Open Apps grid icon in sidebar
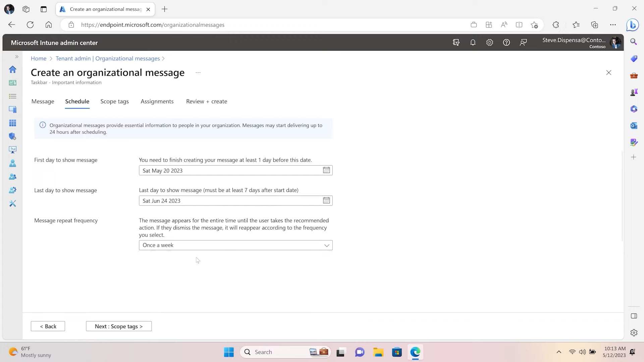 click(13, 123)
